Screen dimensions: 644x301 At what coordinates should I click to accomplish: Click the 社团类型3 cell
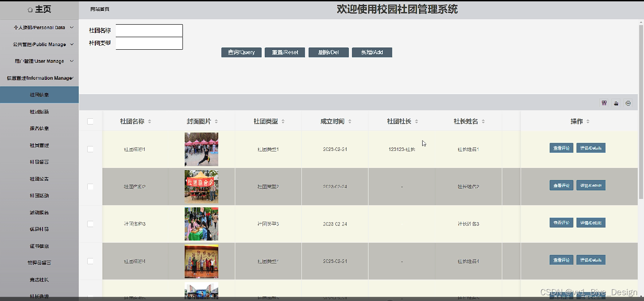click(268, 224)
